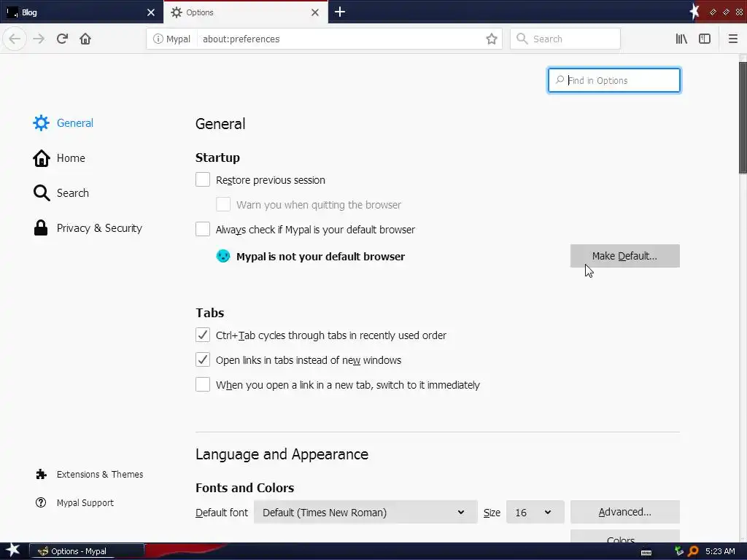Click the toolbar Search box

tap(565, 39)
